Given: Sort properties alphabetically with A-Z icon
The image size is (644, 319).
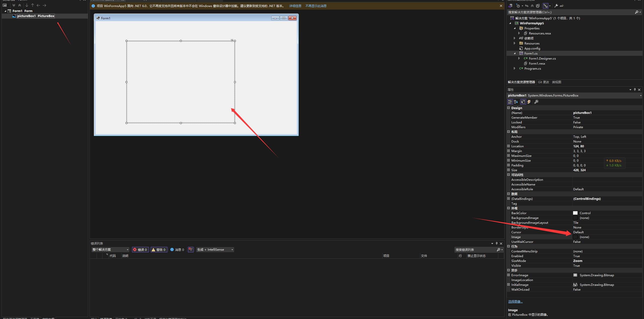Looking at the screenshot, I should 516,102.
